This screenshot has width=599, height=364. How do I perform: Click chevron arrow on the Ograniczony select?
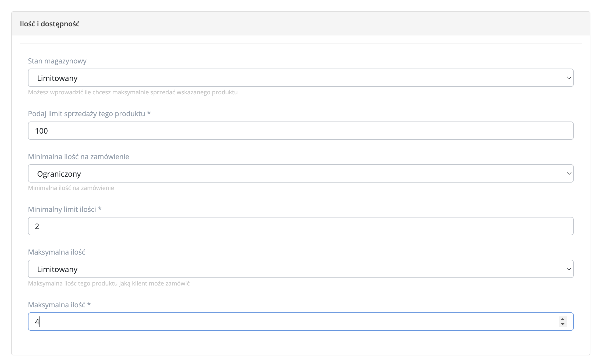click(x=569, y=174)
